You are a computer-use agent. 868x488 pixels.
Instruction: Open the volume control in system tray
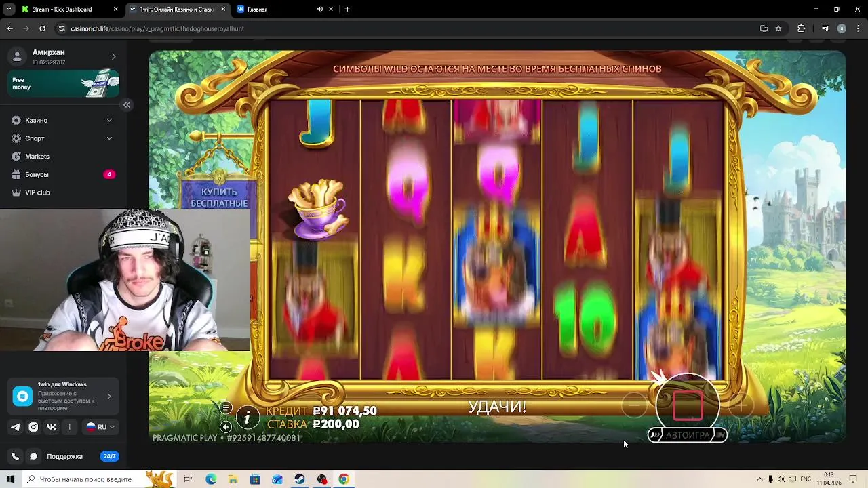coord(781,479)
